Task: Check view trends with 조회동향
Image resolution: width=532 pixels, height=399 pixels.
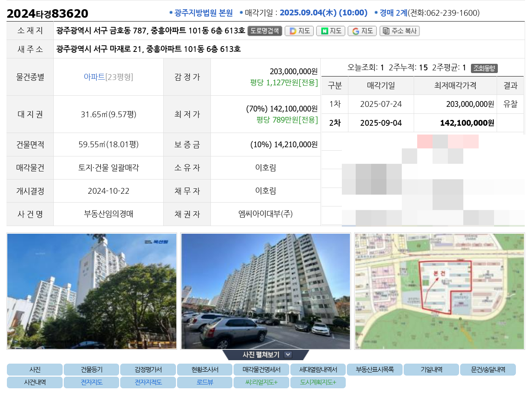Action: (x=484, y=68)
